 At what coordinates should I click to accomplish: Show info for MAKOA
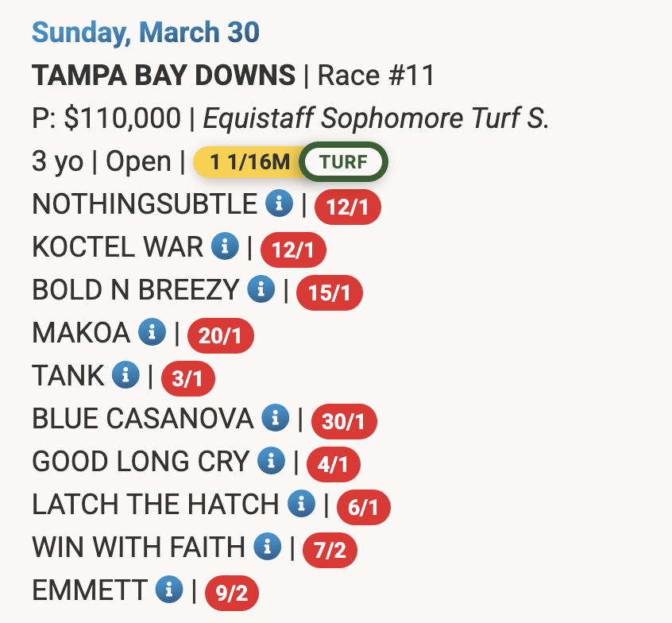click(x=151, y=332)
